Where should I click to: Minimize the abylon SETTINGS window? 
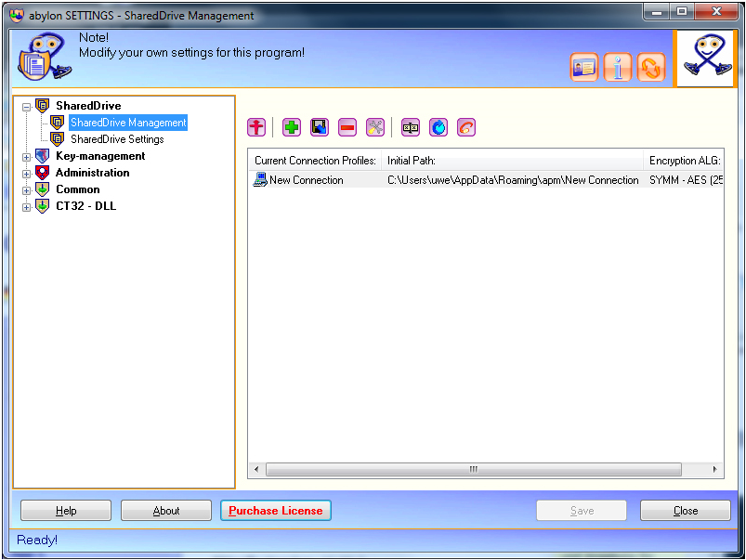coord(657,11)
